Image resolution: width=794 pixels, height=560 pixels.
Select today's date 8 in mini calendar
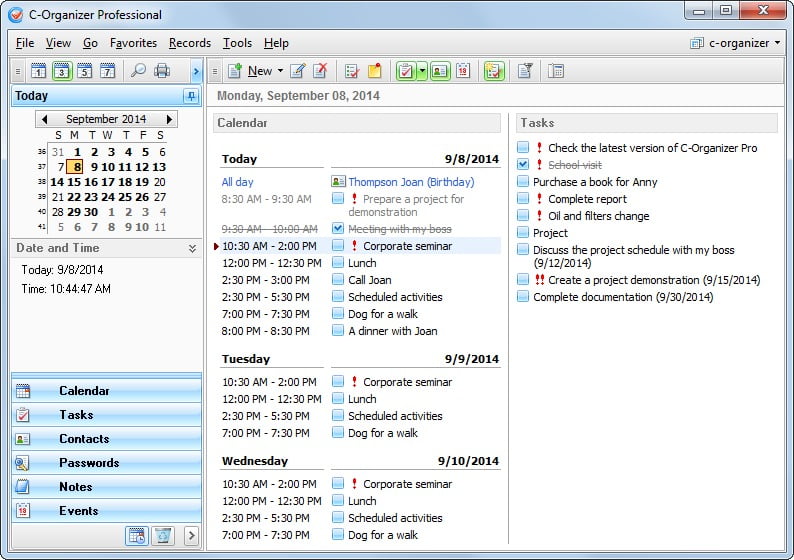(x=76, y=167)
